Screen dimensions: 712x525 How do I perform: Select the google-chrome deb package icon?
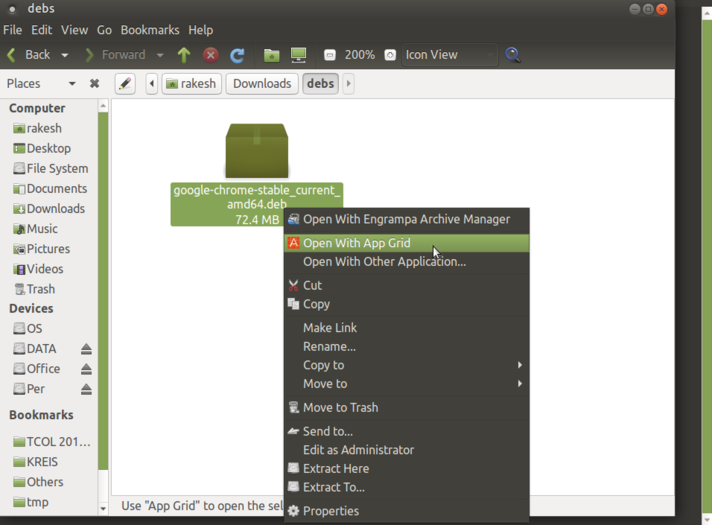[x=257, y=151]
